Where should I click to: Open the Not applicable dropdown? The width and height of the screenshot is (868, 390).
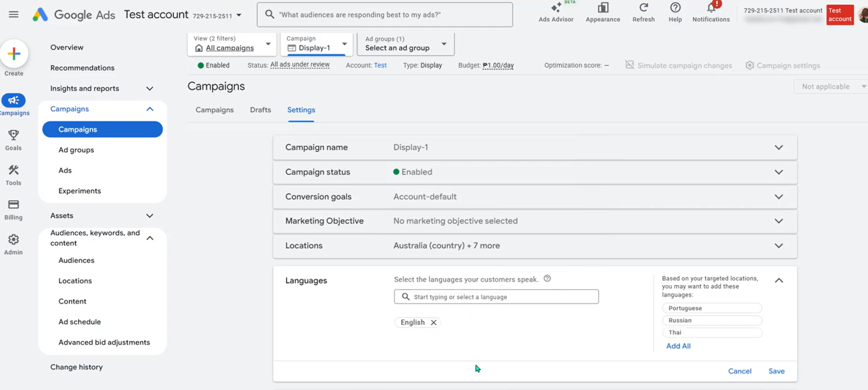tap(831, 86)
